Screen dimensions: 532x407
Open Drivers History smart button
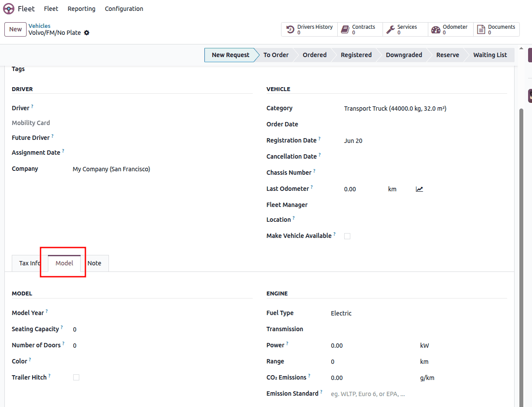coord(309,30)
